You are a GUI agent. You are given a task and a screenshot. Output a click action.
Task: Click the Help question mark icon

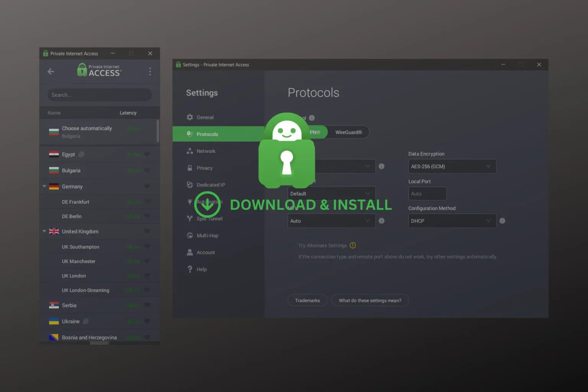coord(189,269)
